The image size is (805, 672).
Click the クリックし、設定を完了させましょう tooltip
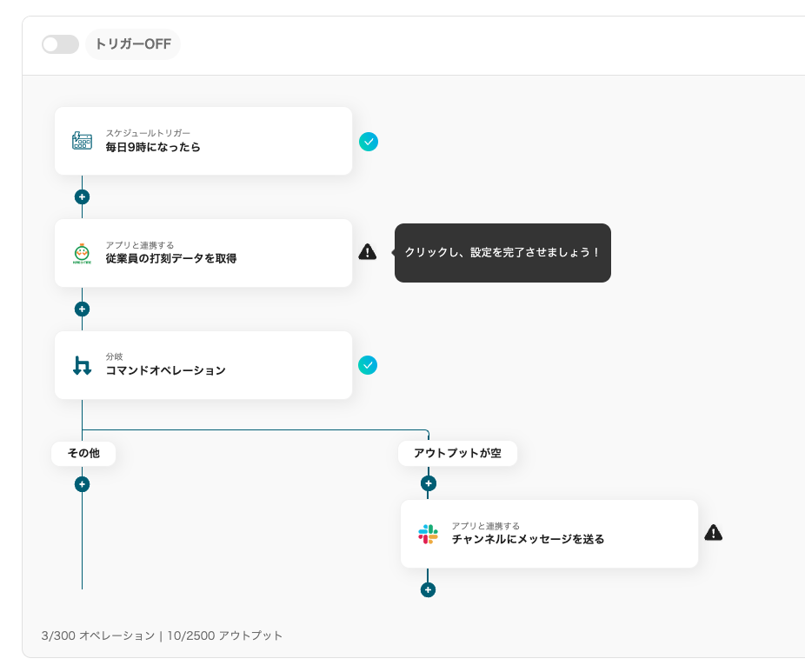(502, 253)
